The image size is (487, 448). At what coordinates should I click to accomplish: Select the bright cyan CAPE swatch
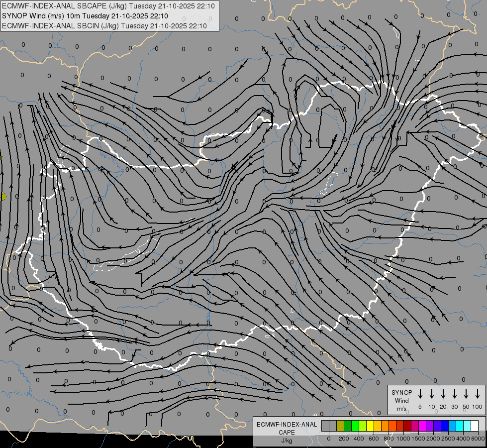[x=459, y=426]
